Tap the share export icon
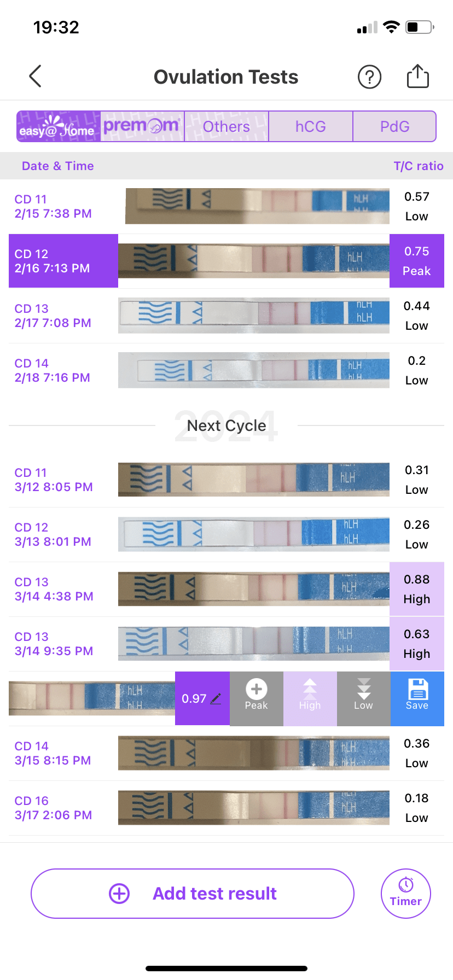This screenshot has height=980, width=453. coord(417,76)
